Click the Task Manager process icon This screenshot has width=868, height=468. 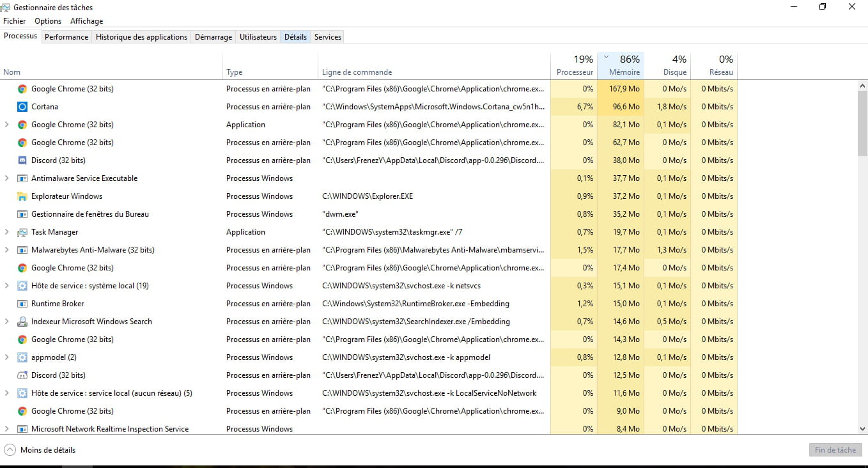pyautogui.click(x=22, y=232)
